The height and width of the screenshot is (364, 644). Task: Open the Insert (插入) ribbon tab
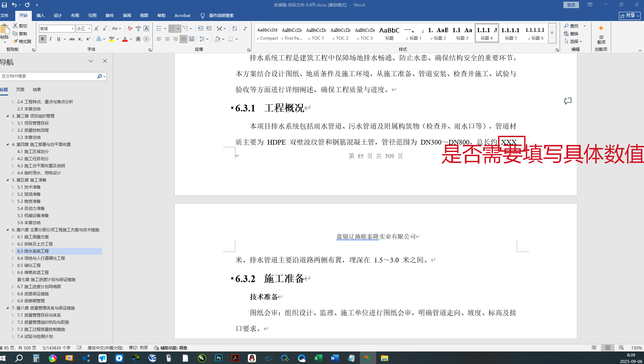[41, 16]
